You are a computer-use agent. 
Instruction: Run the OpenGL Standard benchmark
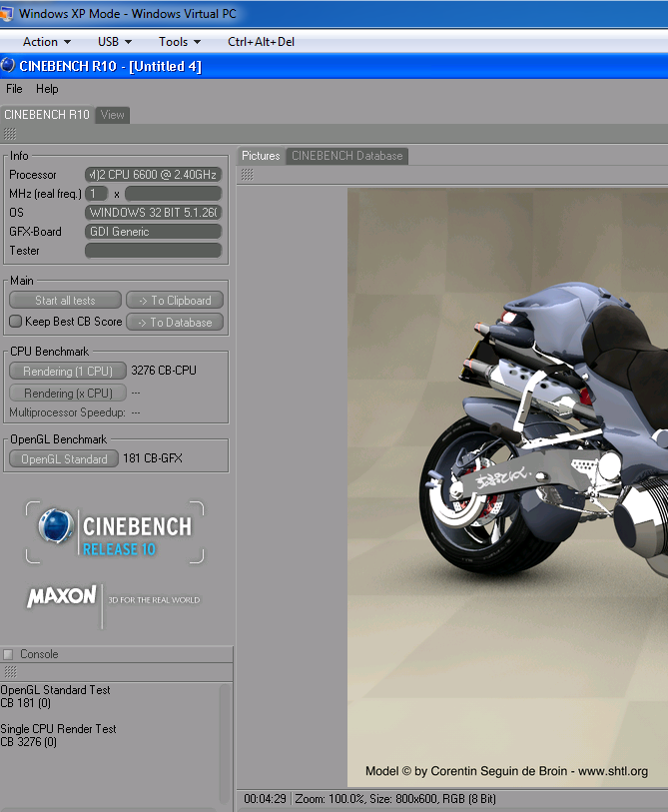click(x=64, y=458)
